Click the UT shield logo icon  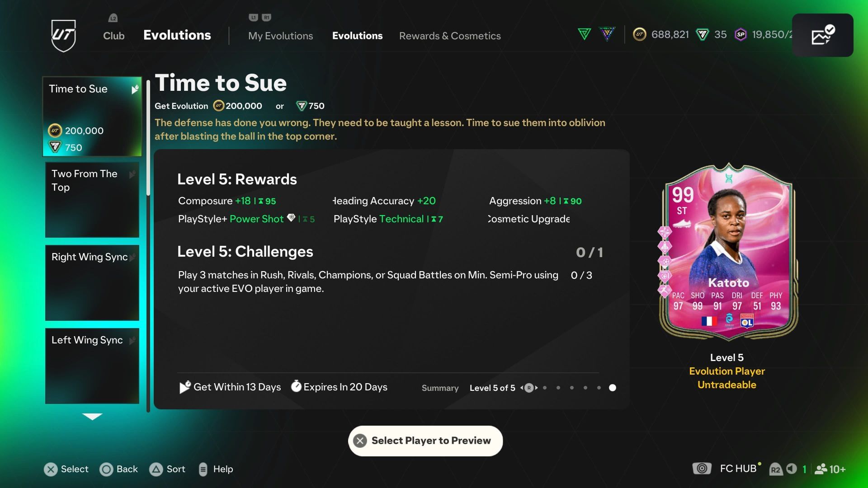(x=63, y=35)
